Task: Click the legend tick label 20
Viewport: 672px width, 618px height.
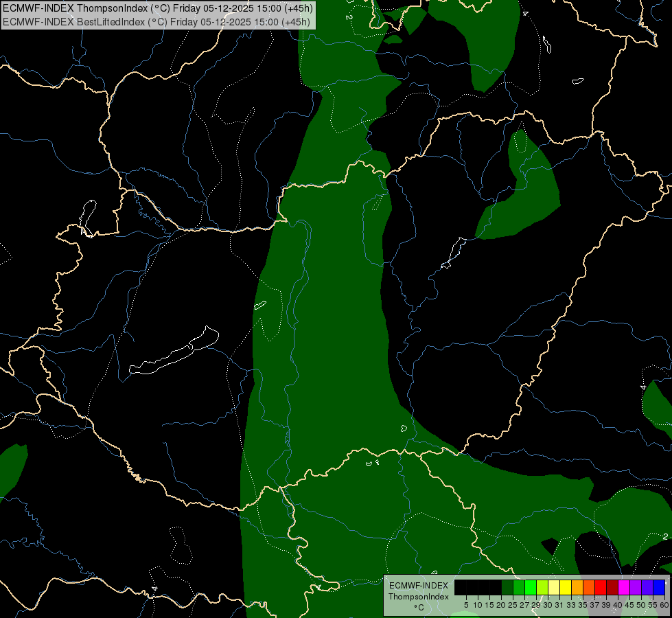Action: point(501,605)
